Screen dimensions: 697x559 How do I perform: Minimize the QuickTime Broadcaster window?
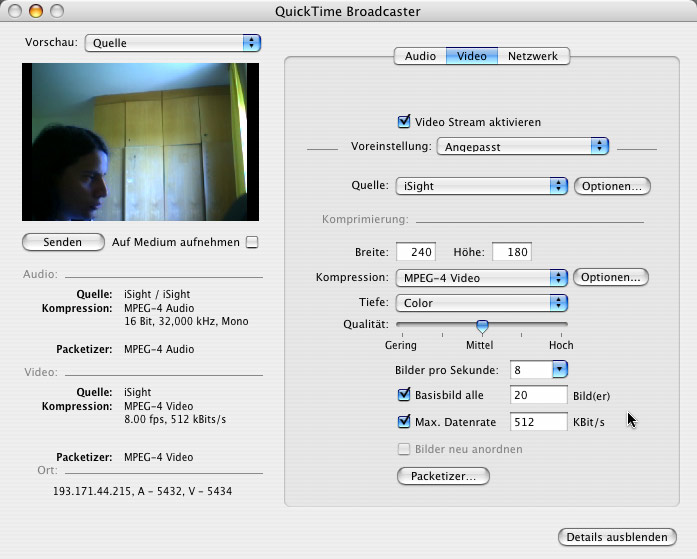coord(36,11)
